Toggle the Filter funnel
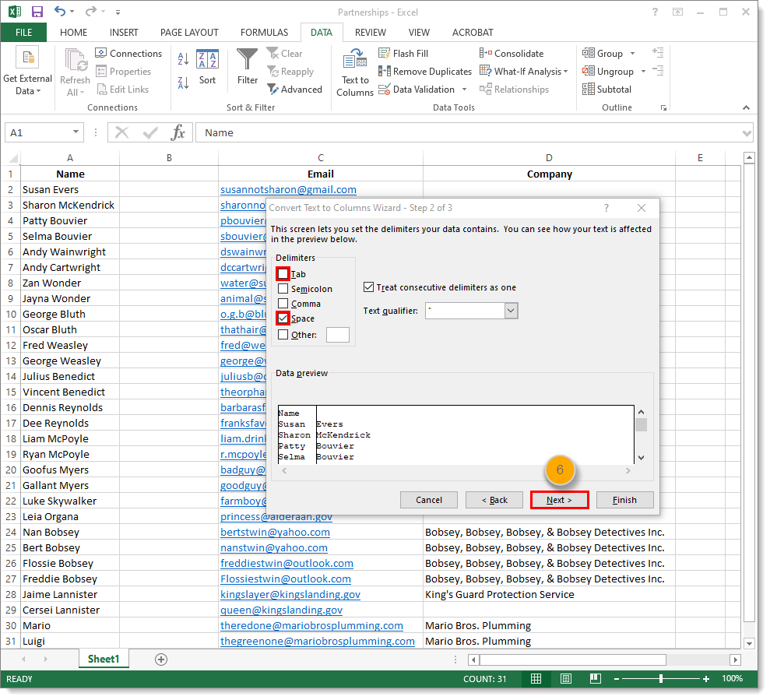This screenshot has width=770, height=700. (247, 67)
